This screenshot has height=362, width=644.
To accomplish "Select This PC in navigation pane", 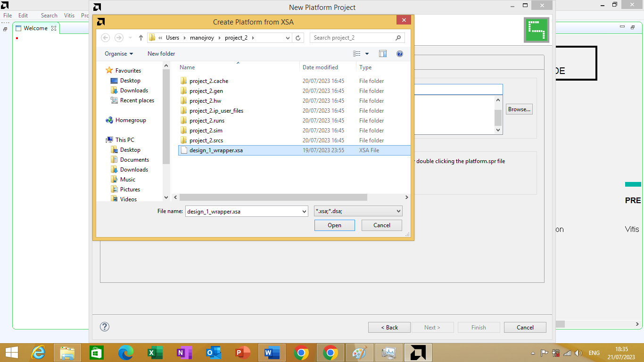I will pos(124,140).
